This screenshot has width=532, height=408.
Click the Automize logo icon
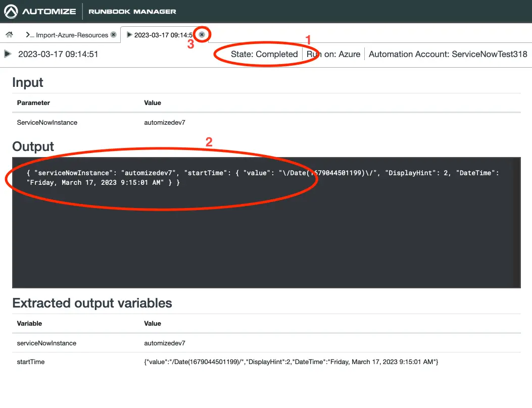coord(12,11)
